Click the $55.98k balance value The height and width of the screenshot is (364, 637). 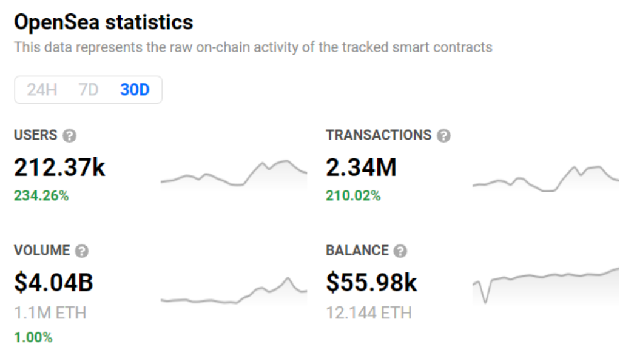pos(371,282)
